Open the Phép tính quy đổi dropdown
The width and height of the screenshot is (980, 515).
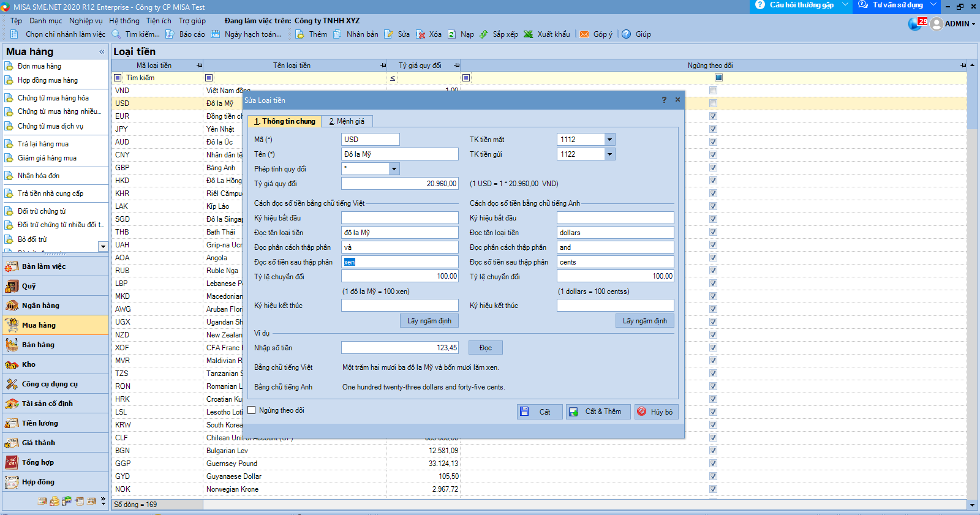tap(394, 169)
